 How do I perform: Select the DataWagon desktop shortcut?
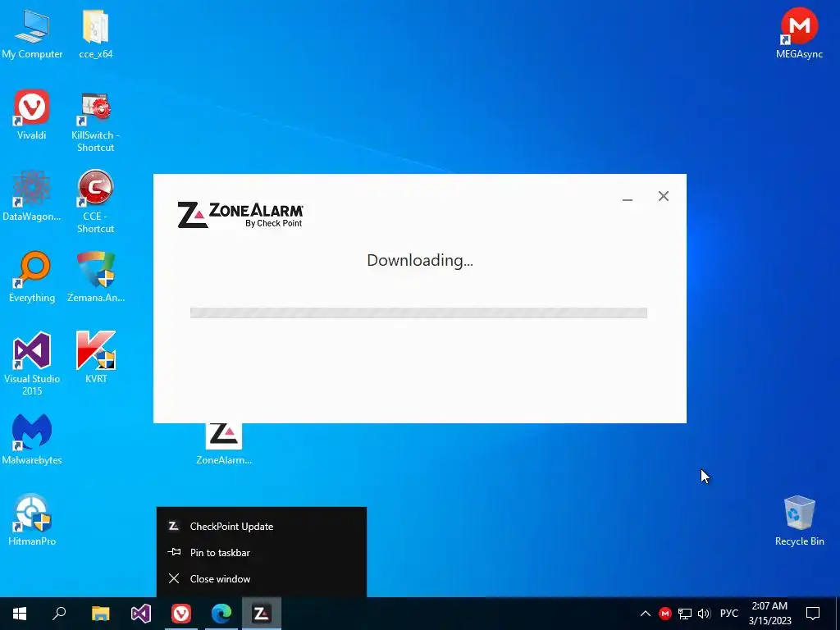32,196
